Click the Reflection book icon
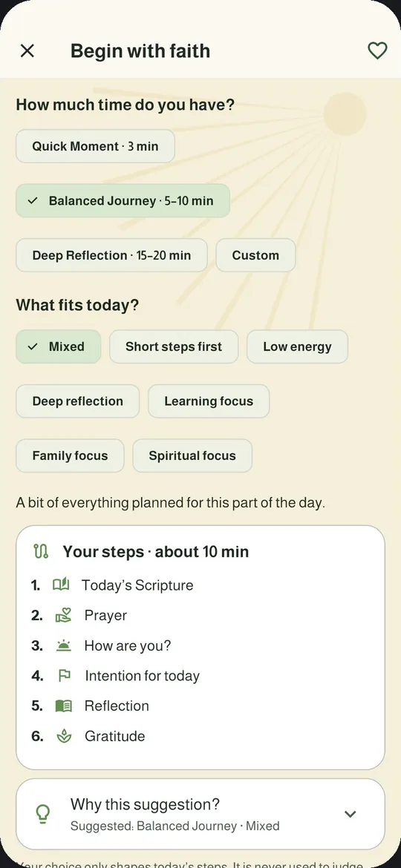This screenshot has height=868, width=401. click(64, 706)
